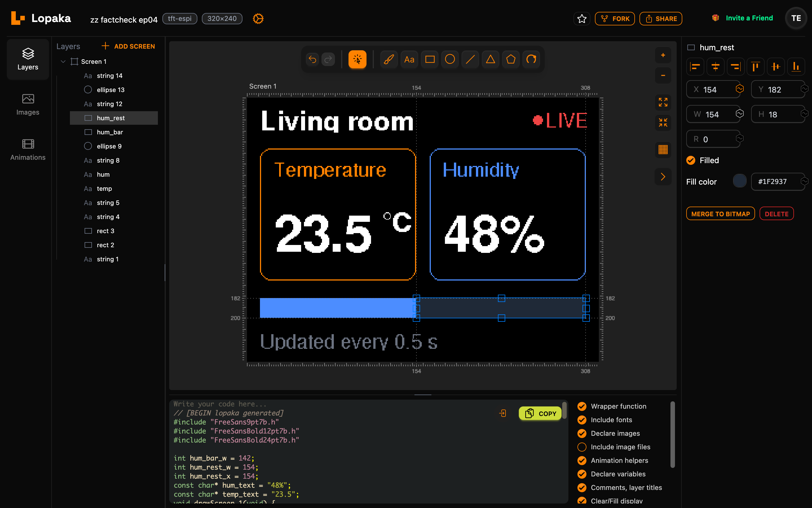812x508 pixels.
Task: Click the FORK button
Action: coord(615,18)
